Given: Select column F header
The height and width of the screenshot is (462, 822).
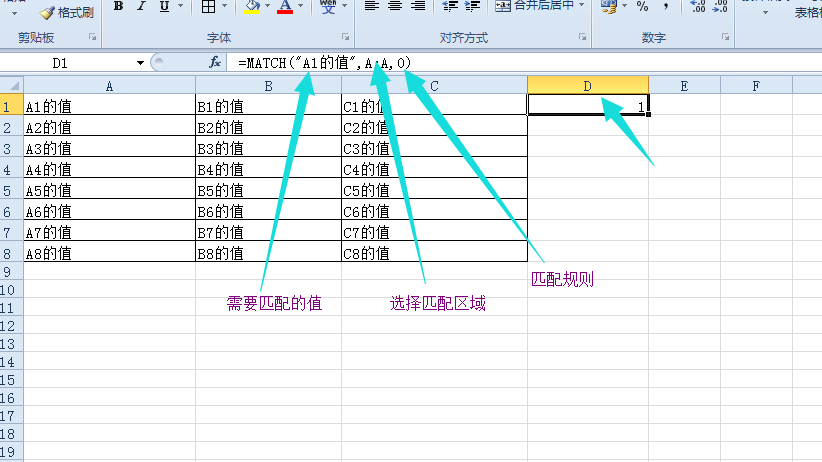Looking at the screenshot, I should pos(756,85).
